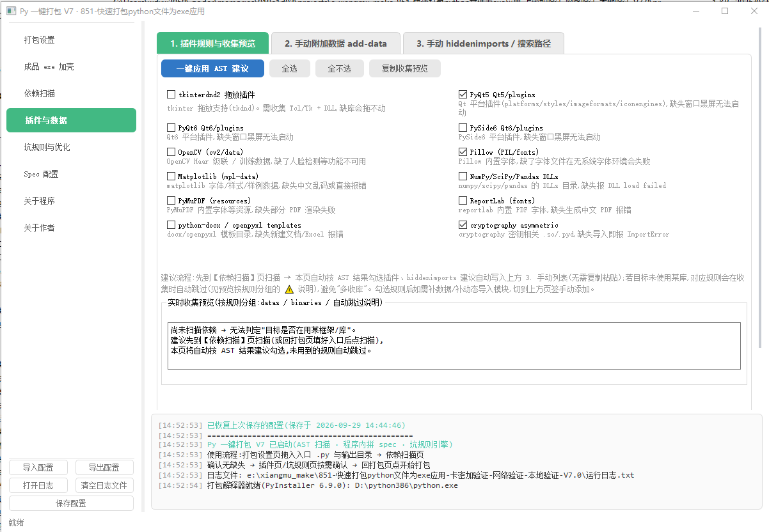Click the 打开日志 button
This screenshot has height=532, width=769.
tap(38, 485)
